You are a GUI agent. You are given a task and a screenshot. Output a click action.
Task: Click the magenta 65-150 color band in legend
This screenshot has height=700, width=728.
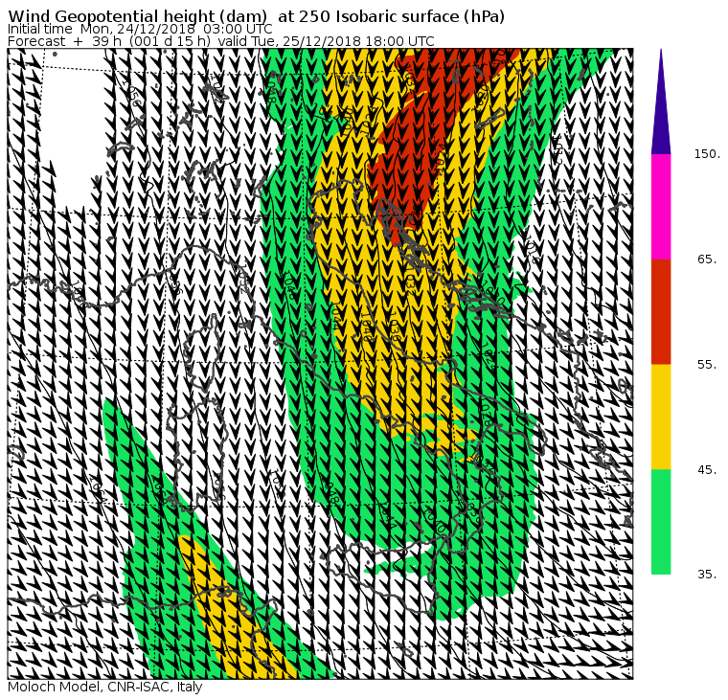point(661,207)
